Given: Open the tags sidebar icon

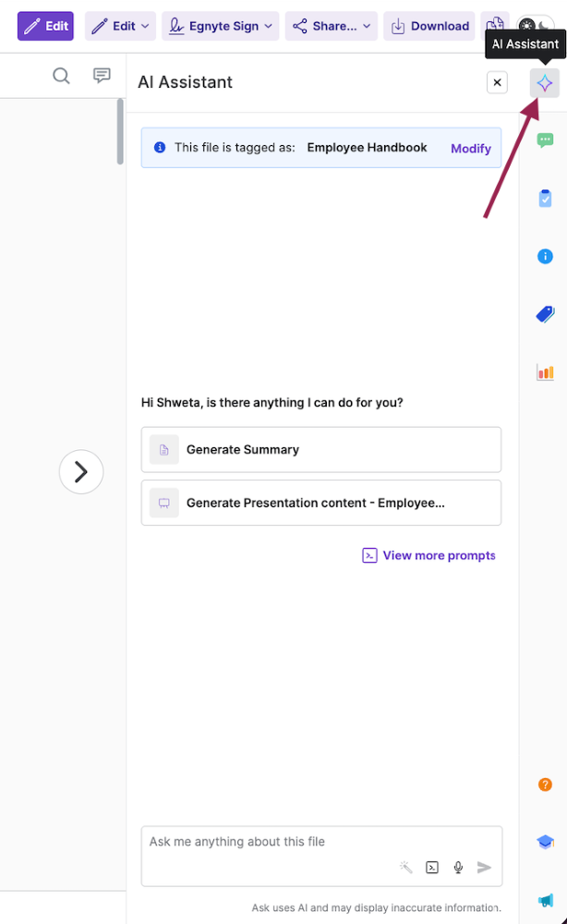Looking at the screenshot, I should tap(545, 314).
